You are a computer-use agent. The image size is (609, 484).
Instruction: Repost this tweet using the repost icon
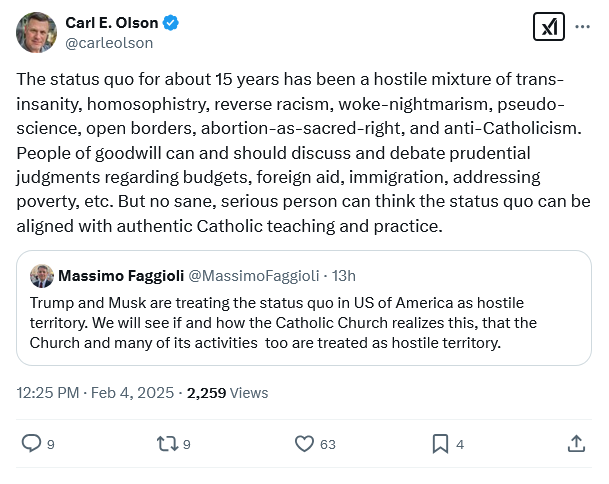169,443
